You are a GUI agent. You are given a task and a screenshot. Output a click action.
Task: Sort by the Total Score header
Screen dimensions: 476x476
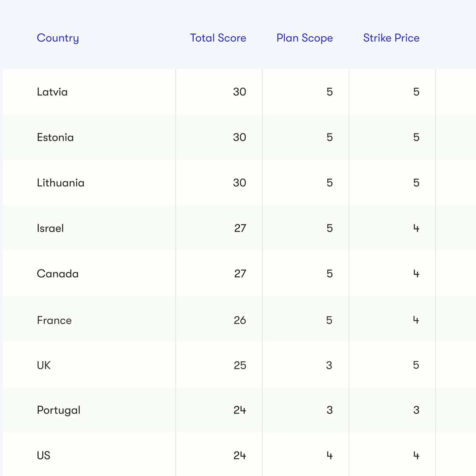(x=218, y=38)
